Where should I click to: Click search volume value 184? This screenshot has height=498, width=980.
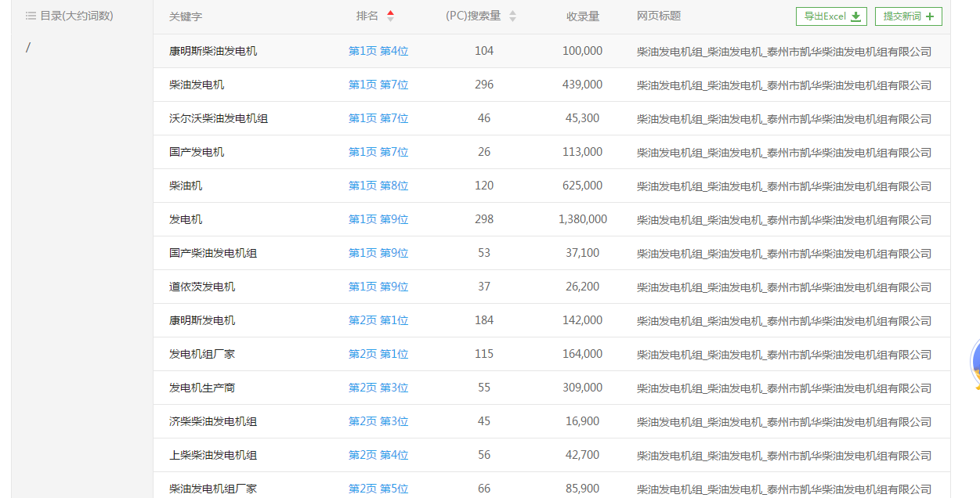484,320
